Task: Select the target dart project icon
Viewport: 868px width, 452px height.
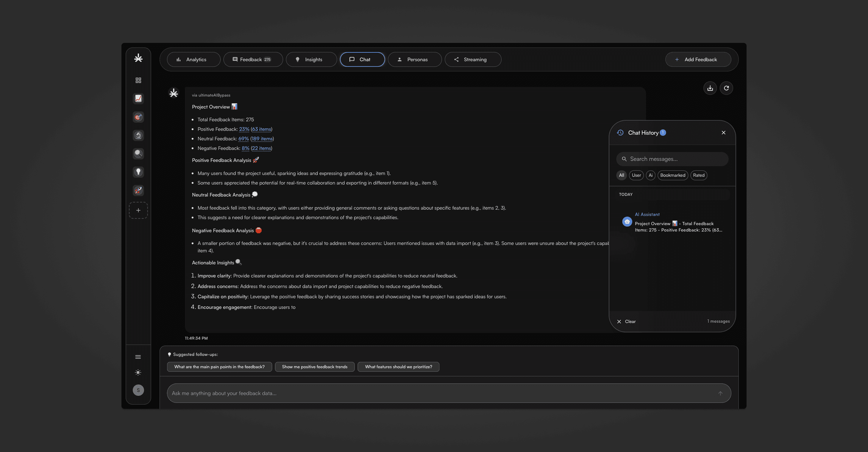Action: click(x=138, y=117)
